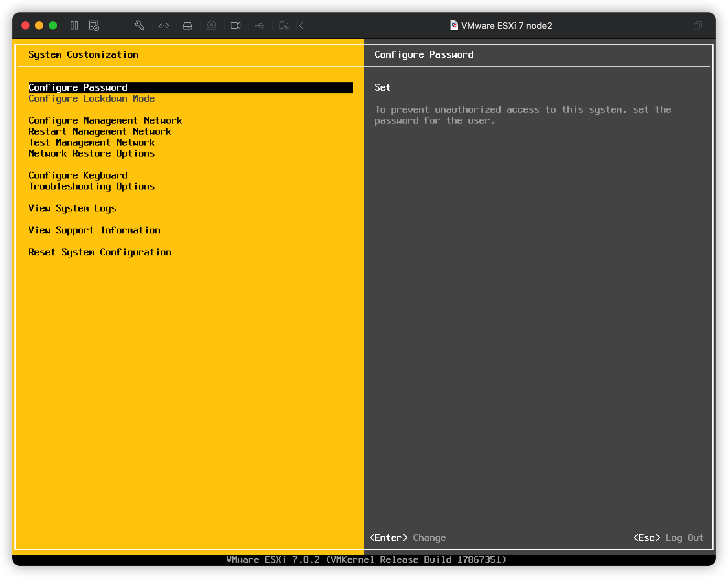Select Restart Management Network entry
Image resolution: width=728 pixels, height=578 pixels.
[100, 131]
